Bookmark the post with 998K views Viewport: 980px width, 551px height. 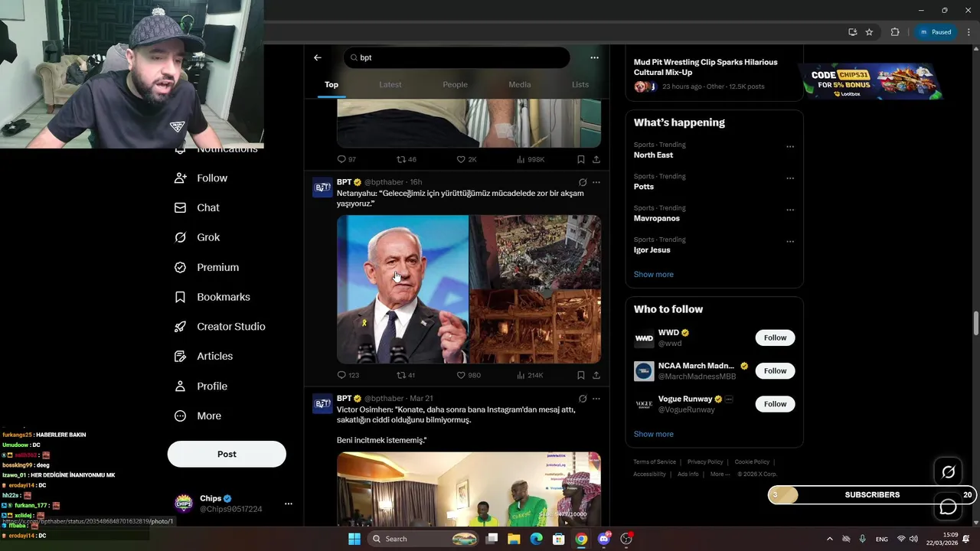tap(581, 159)
